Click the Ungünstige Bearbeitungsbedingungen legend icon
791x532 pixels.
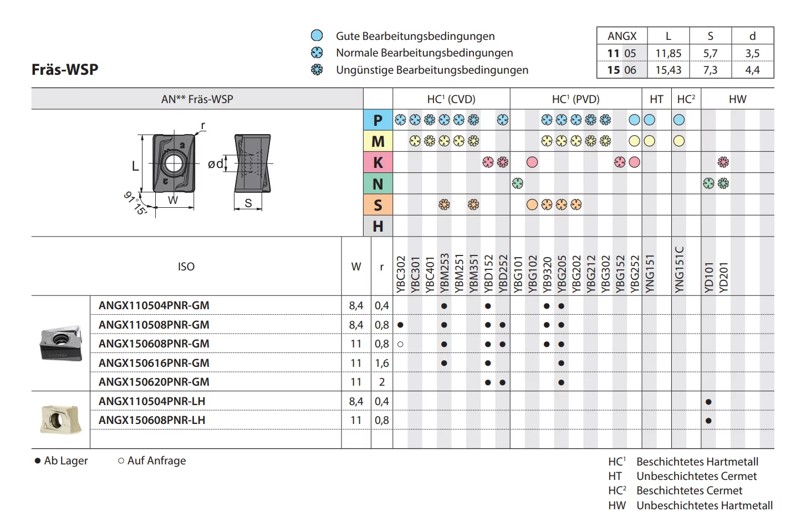(317, 70)
